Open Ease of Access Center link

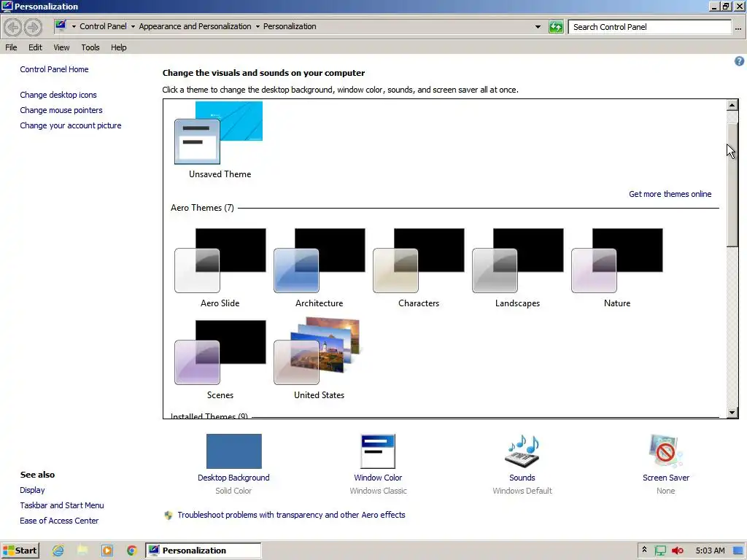pos(59,521)
